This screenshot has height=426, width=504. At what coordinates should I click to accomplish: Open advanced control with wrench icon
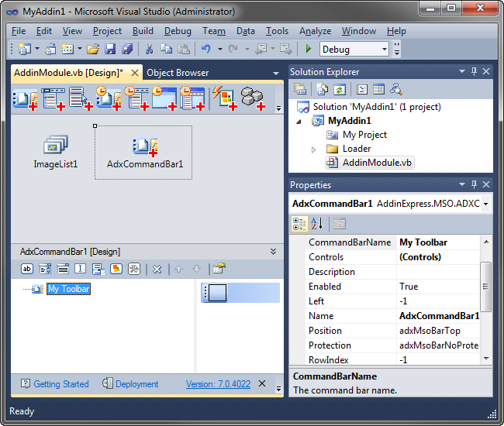point(134,269)
